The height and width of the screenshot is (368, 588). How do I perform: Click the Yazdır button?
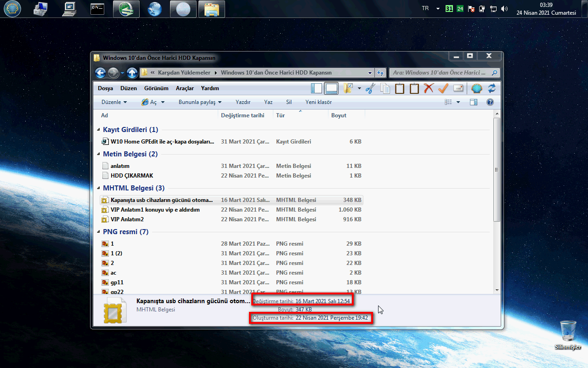pyautogui.click(x=243, y=102)
